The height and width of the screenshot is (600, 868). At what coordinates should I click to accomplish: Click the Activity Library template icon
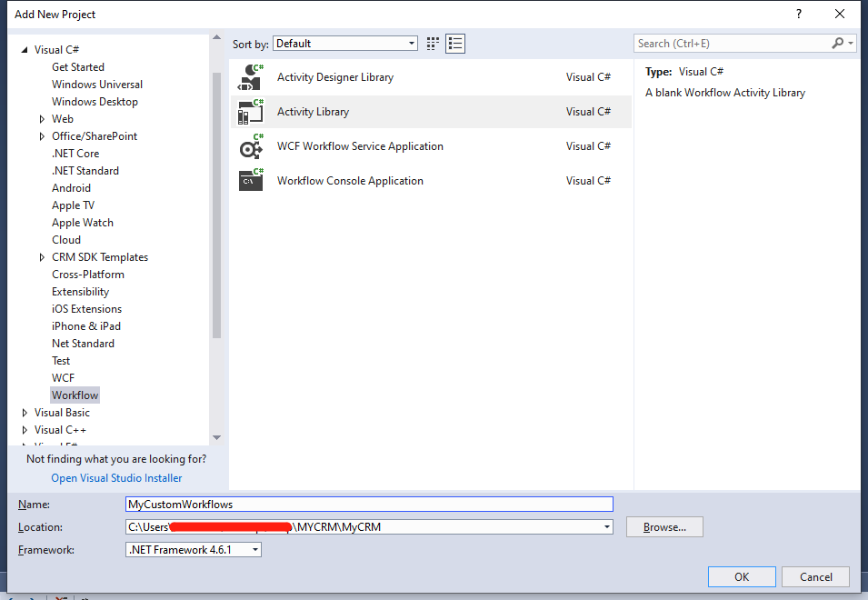click(250, 111)
